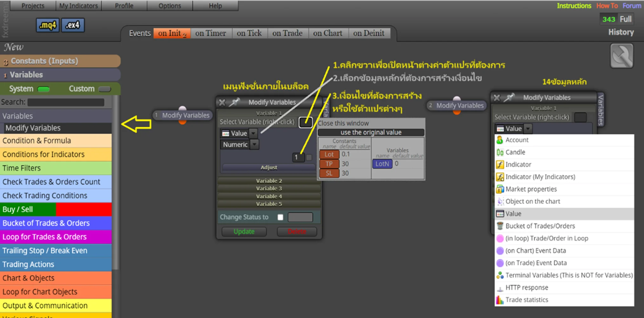This screenshot has height=318, width=644.
Task: Click the green Update button
Action: coord(244,232)
